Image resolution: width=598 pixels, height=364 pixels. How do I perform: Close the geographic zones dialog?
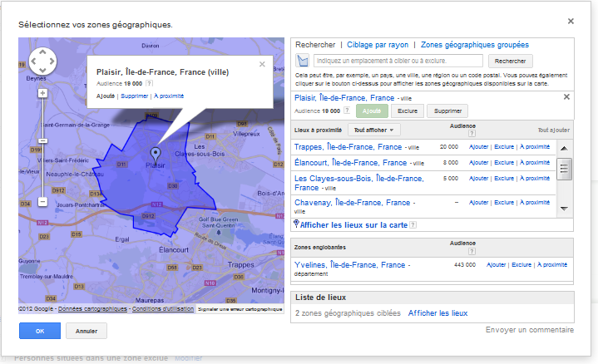point(571,21)
